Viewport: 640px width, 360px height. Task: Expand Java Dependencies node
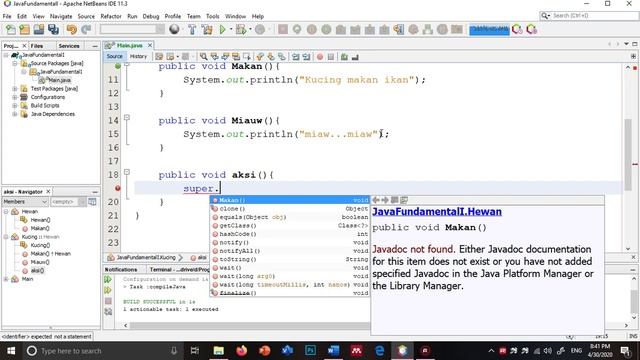[15, 114]
